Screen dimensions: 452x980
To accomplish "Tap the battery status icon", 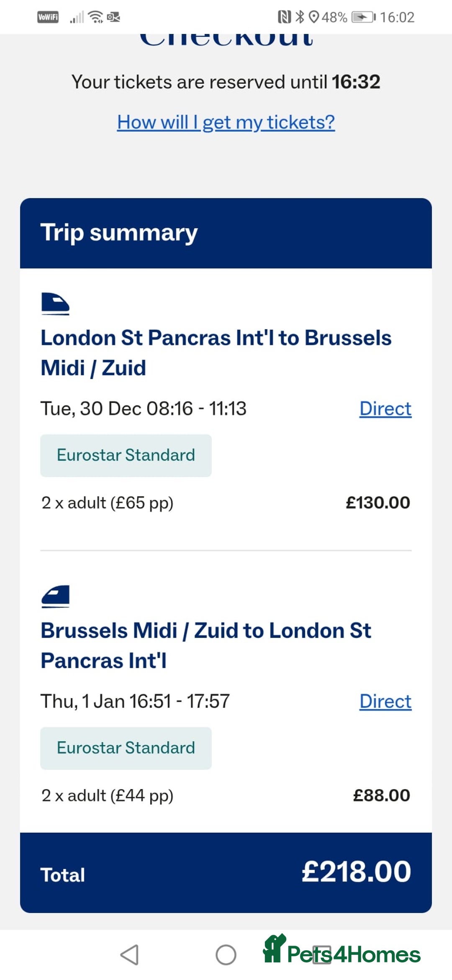I will pyautogui.click(x=363, y=17).
